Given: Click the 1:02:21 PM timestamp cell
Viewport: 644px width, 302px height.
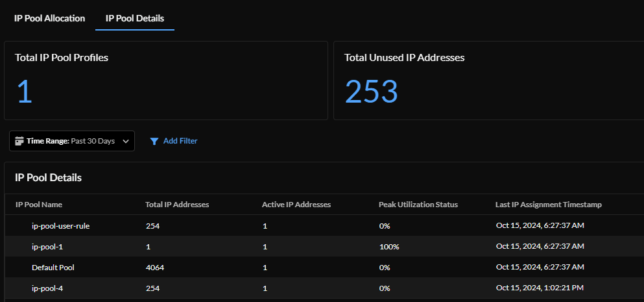Looking at the screenshot, I should 540,288.
